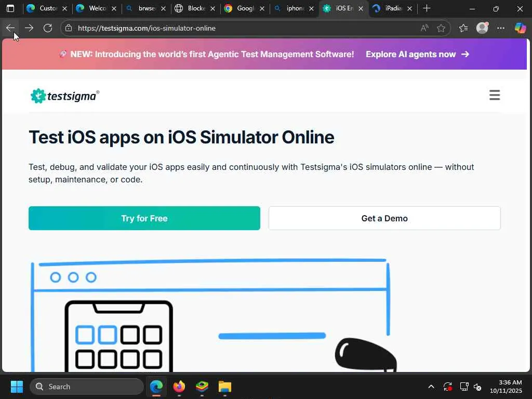This screenshot has width=532, height=399.
Task: Click the Try for Free button
Action: click(144, 218)
